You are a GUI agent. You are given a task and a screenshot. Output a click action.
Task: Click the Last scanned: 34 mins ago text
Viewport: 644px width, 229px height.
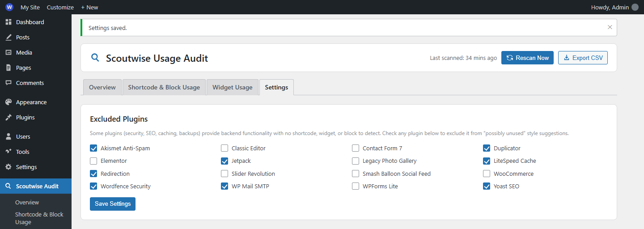pos(463,58)
